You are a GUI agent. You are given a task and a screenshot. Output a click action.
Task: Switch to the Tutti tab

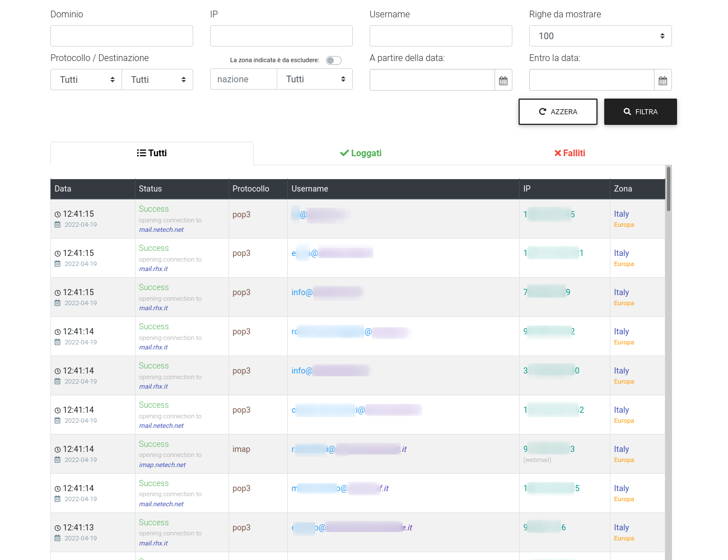tap(152, 153)
